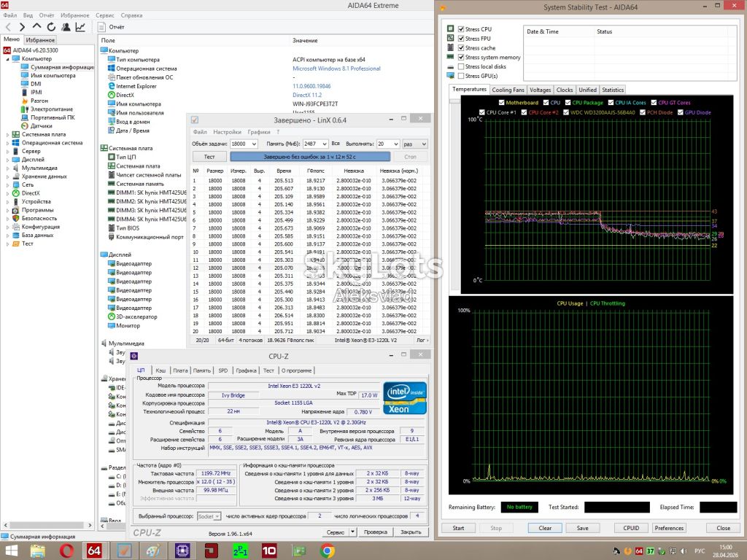Uncheck Stress FPU

tap(461, 39)
